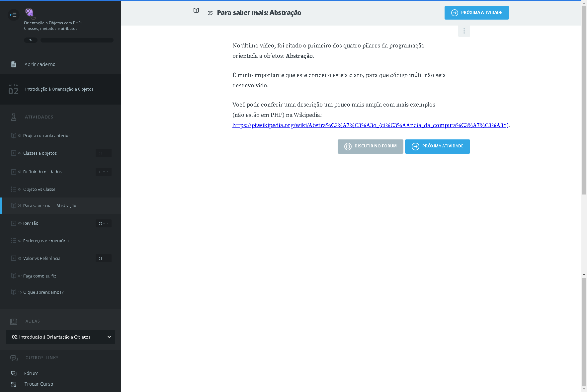Open the notebook via Abrir caderno icon
Image resolution: width=587 pixels, height=392 pixels.
click(14, 64)
